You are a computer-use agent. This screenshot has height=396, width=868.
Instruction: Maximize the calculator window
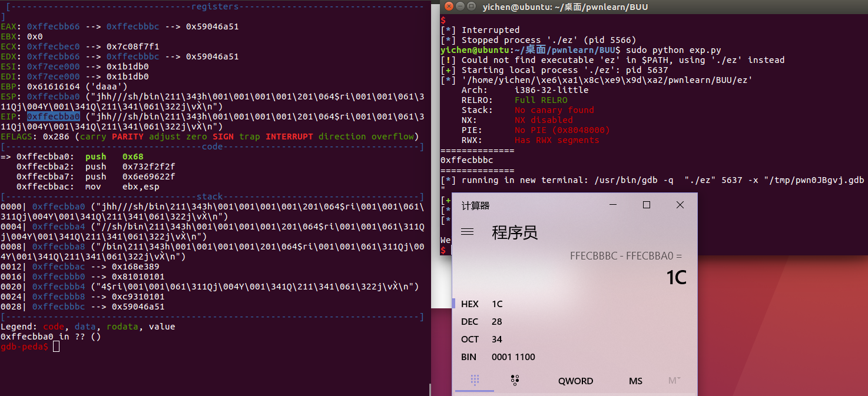[647, 205]
